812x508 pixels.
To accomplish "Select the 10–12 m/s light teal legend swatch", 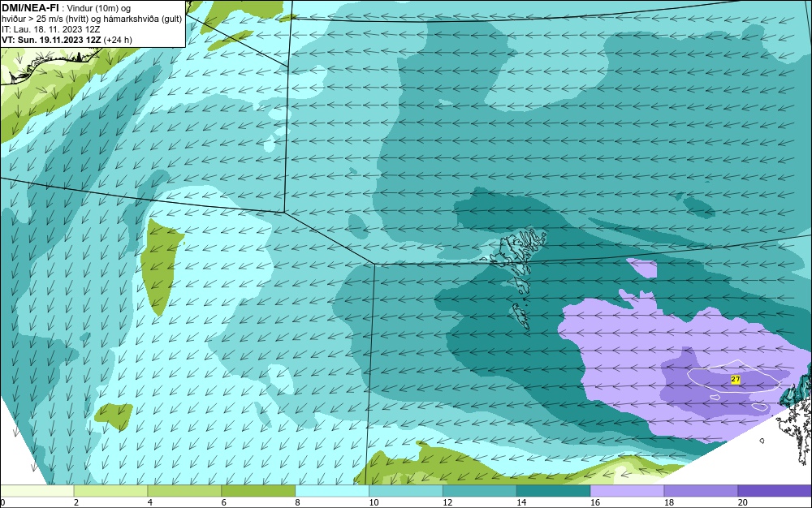I will coord(405,490).
